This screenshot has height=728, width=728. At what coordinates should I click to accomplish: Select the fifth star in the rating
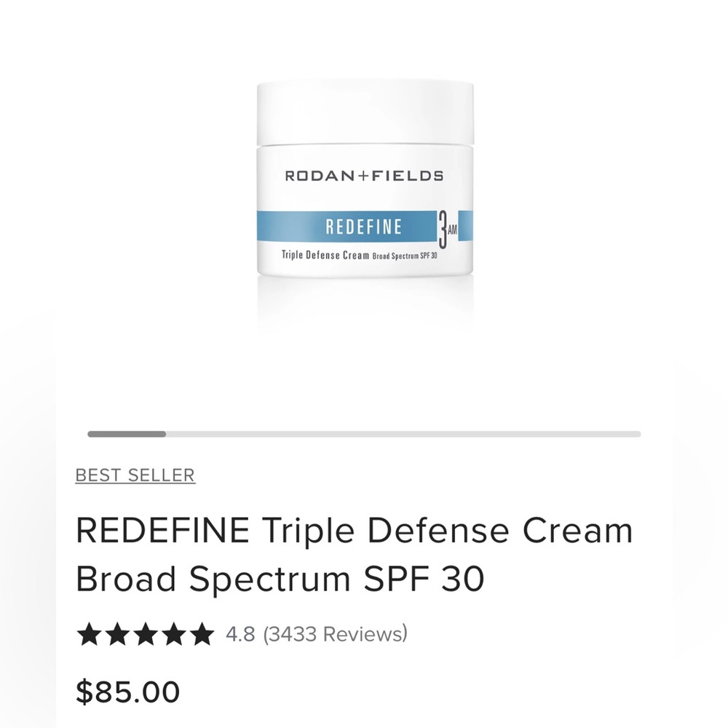coord(202,634)
